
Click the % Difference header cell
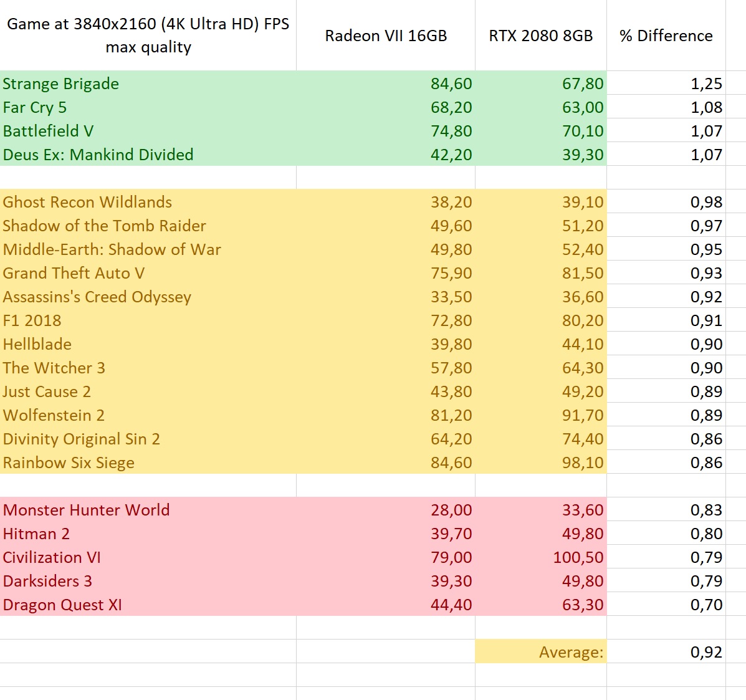666,35
